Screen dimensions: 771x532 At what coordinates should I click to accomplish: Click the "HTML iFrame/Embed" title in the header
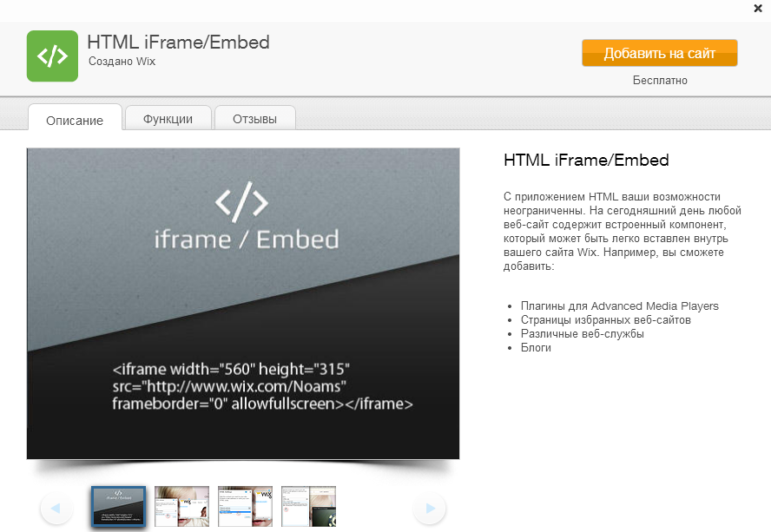(179, 43)
